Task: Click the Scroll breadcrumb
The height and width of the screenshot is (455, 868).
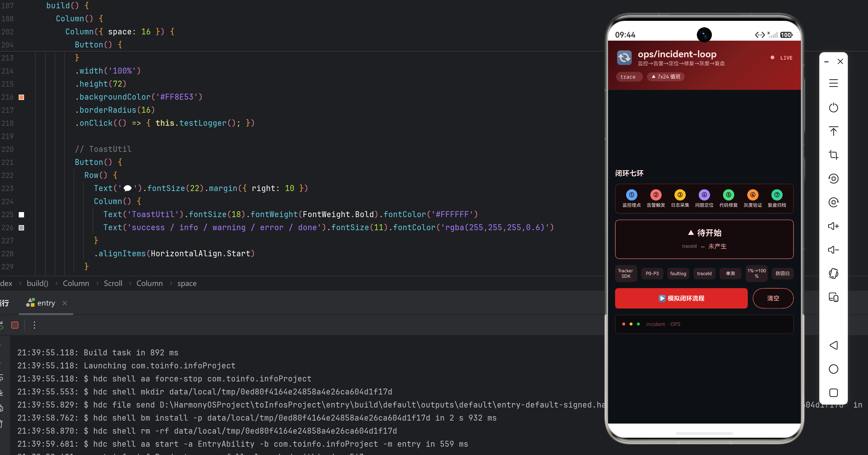Action: (x=113, y=283)
